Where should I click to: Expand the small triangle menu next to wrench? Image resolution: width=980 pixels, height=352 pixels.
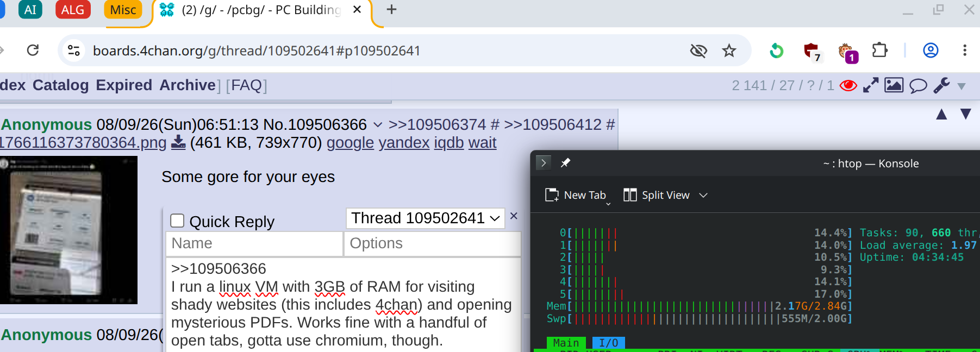coord(961,86)
